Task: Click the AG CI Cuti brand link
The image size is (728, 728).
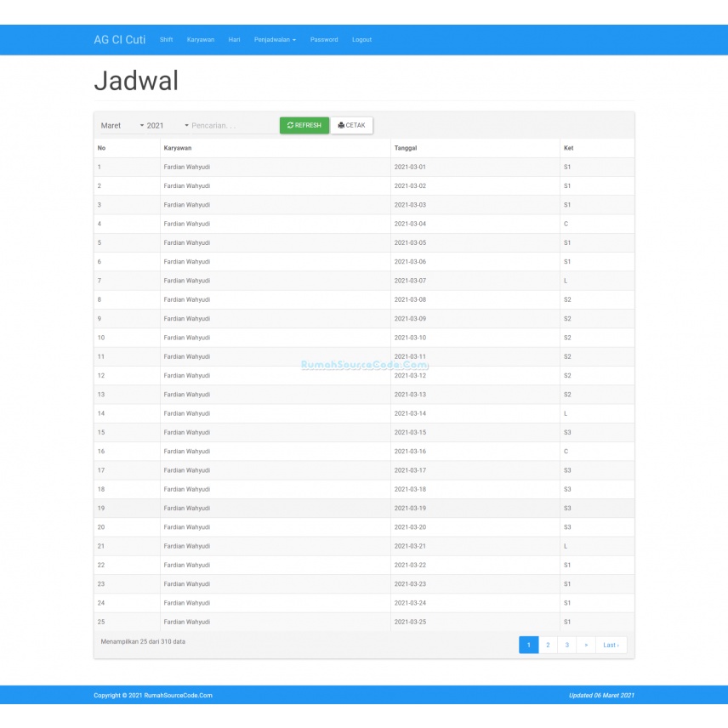Action: pos(119,39)
